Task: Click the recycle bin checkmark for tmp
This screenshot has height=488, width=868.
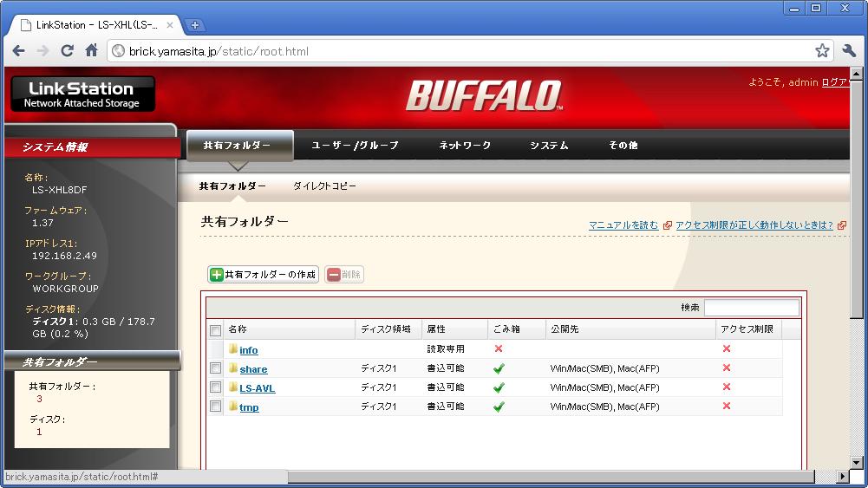Action: click(499, 407)
